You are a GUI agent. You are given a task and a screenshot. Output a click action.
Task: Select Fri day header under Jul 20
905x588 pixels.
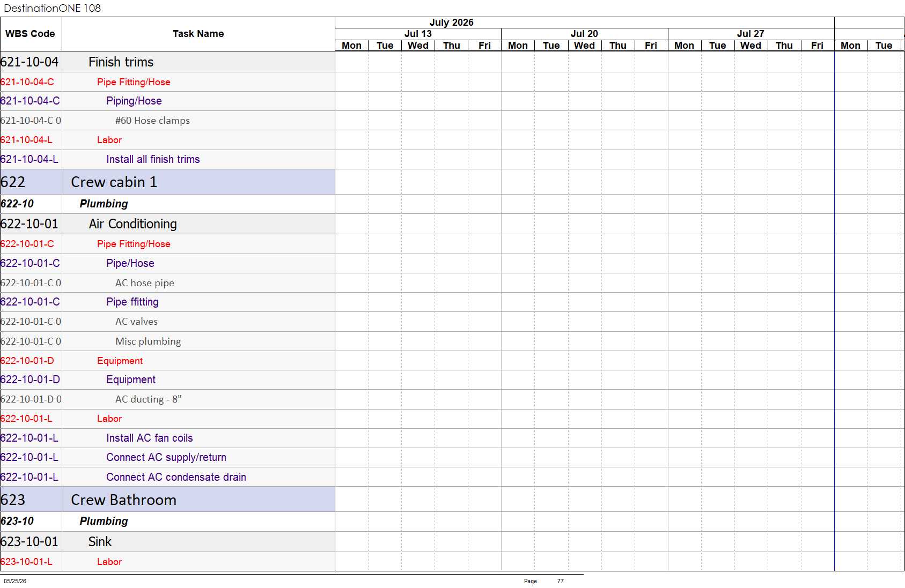point(651,46)
